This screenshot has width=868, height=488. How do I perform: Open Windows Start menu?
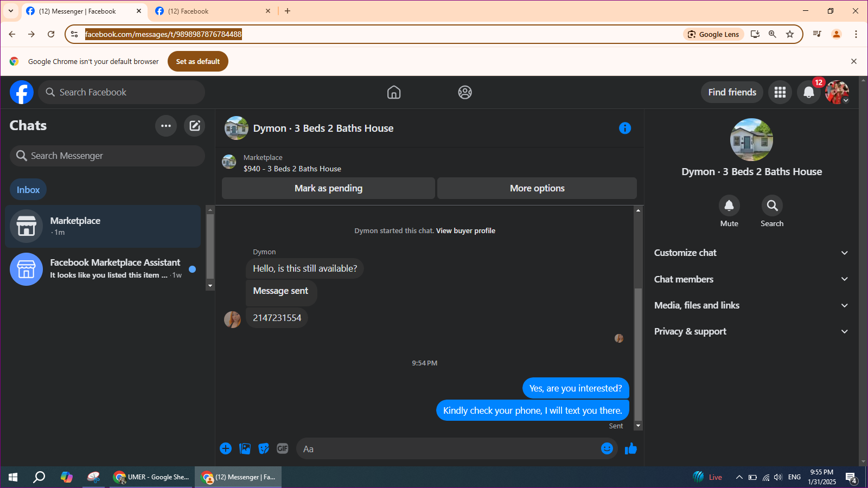pyautogui.click(x=13, y=477)
